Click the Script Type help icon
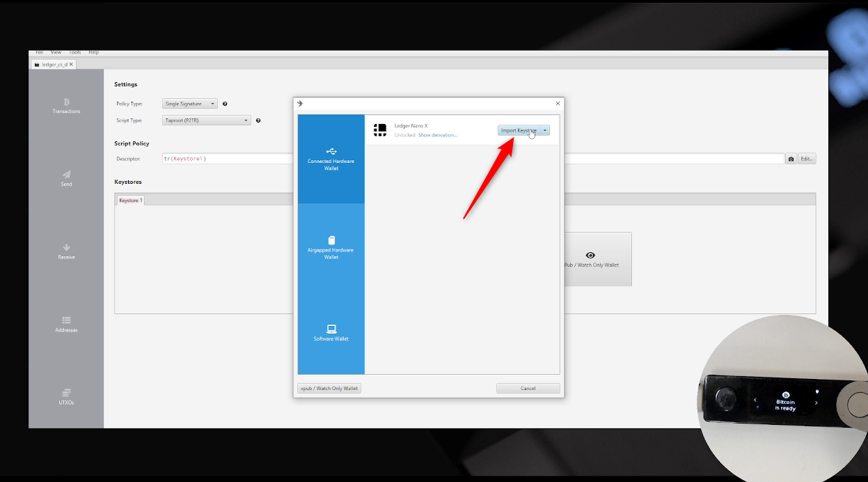Screen dimensions: 868x482 pos(258,120)
